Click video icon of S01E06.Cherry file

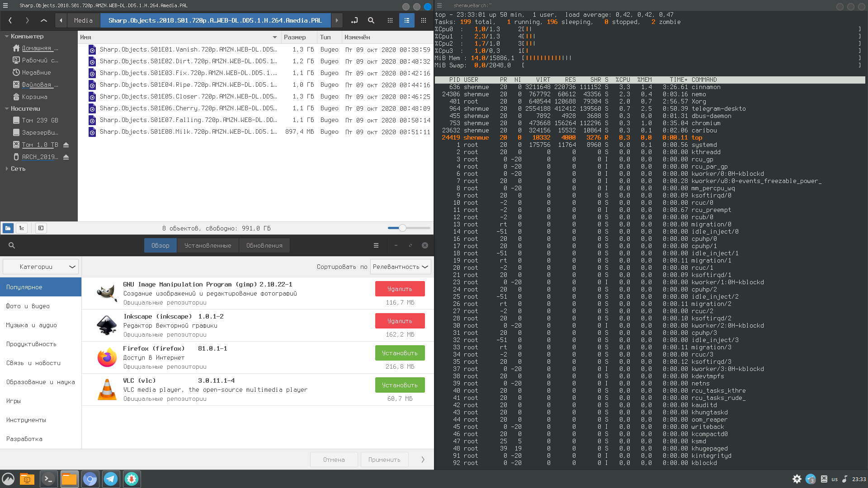tap(92, 108)
